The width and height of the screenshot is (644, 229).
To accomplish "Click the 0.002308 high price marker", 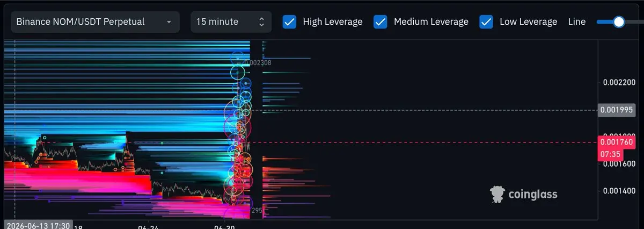I will [258, 62].
